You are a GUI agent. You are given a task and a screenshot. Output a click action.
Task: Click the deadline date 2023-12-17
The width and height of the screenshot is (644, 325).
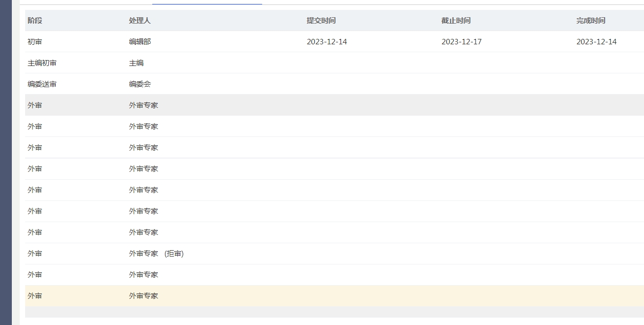point(462,42)
